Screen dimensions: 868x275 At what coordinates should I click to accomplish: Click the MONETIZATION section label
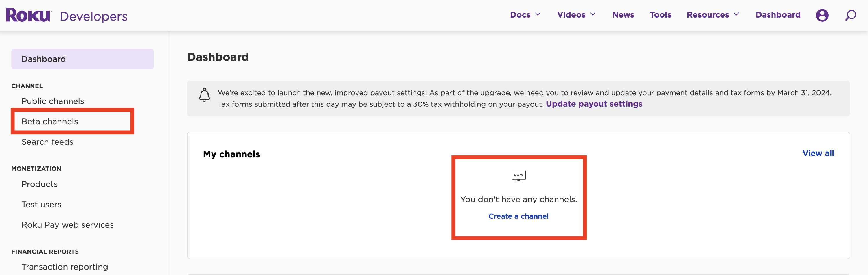pos(36,169)
